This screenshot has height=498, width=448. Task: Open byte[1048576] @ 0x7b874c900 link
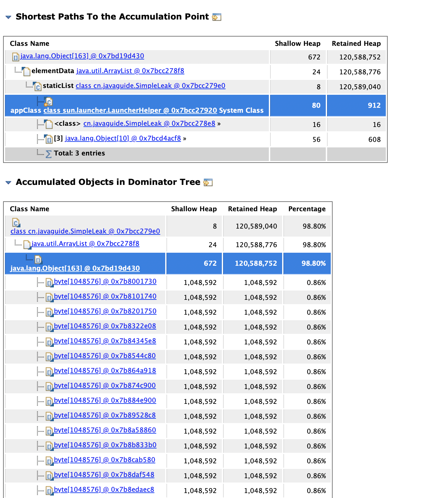click(x=105, y=386)
